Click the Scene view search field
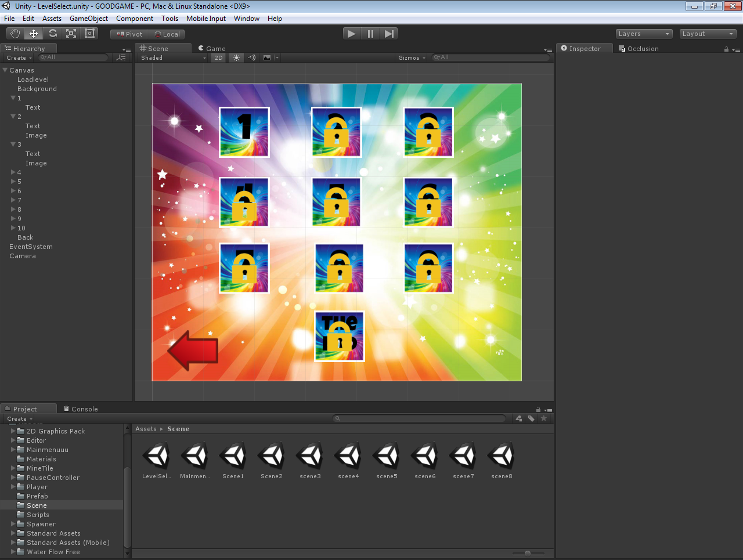Screen dimensions: 743x560 (x=490, y=57)
